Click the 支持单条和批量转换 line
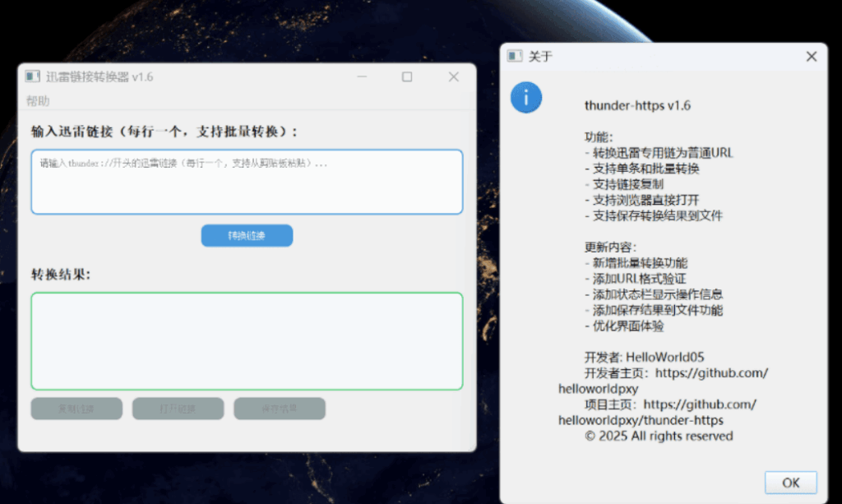This screenshot has width=842, height=504. (641, 169)
